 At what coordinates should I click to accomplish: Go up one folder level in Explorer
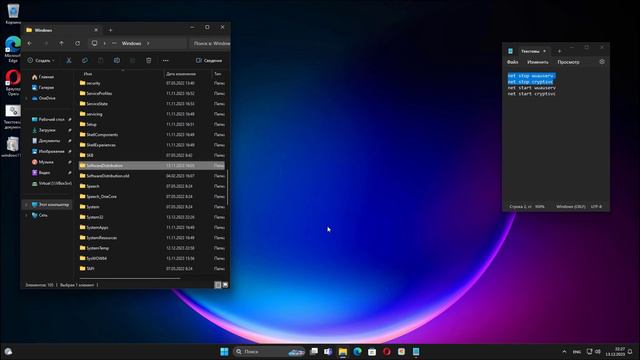coord(61,43)
